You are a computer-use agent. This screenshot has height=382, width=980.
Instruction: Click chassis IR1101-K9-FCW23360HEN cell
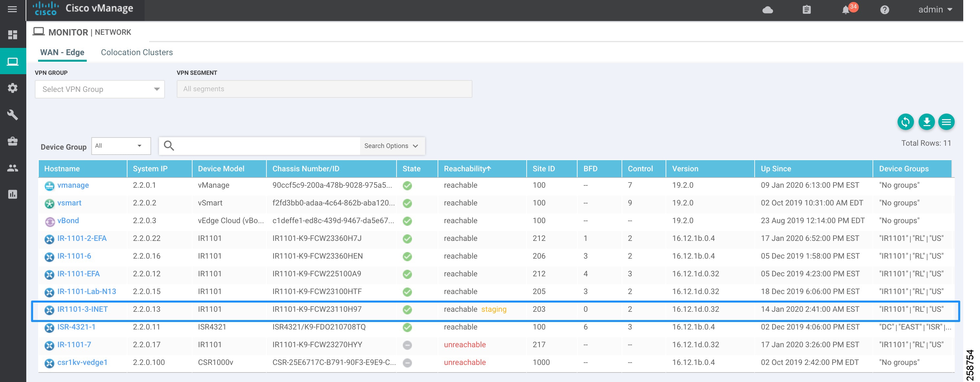pyautogui.click(x=317, y=256)
